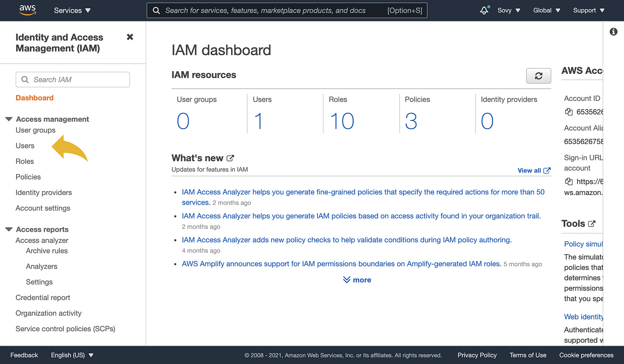Open the English (US) language dropdown
Image resolution: width=624 pixels, height=364 pixels.
72,355
